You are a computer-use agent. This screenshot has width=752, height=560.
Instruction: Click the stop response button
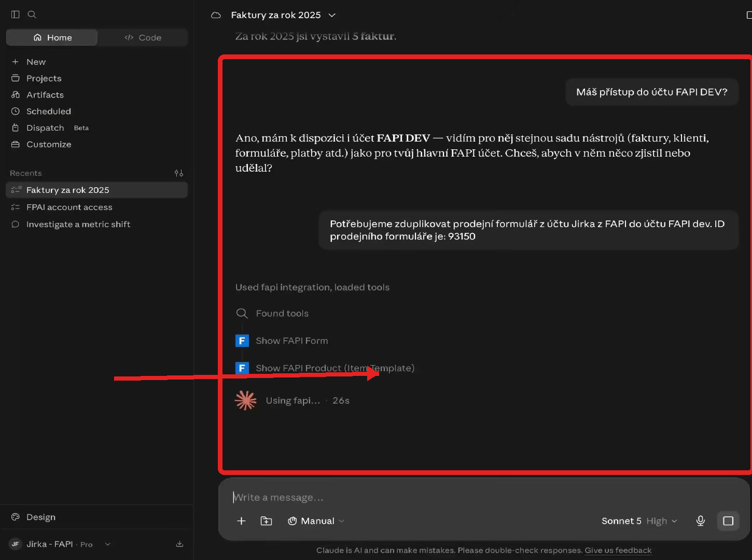pos(728,521)
